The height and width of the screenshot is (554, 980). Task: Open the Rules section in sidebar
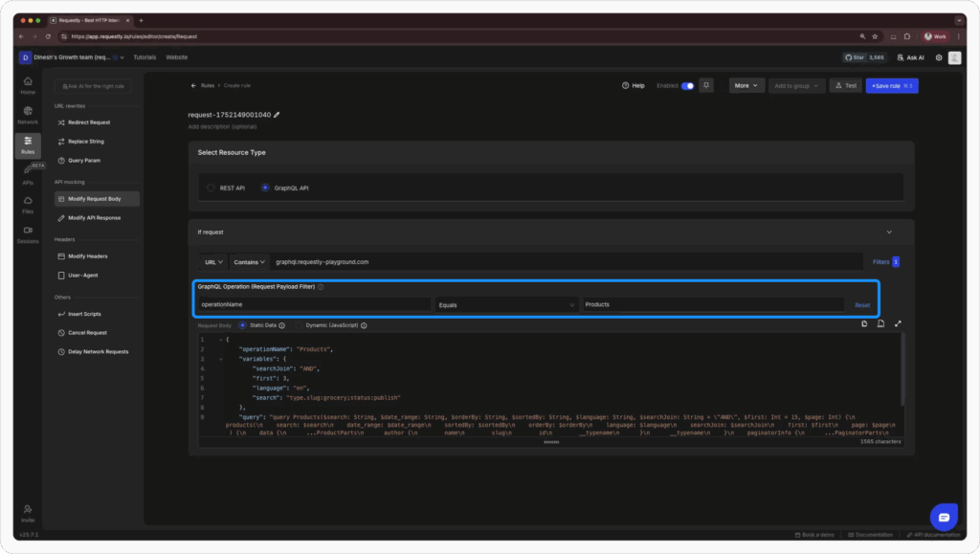(28, 144)
